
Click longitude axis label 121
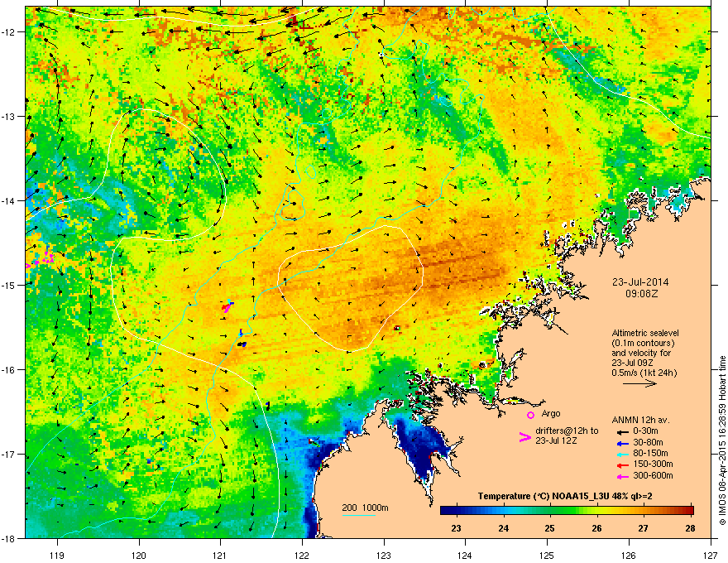click(220, 555)
